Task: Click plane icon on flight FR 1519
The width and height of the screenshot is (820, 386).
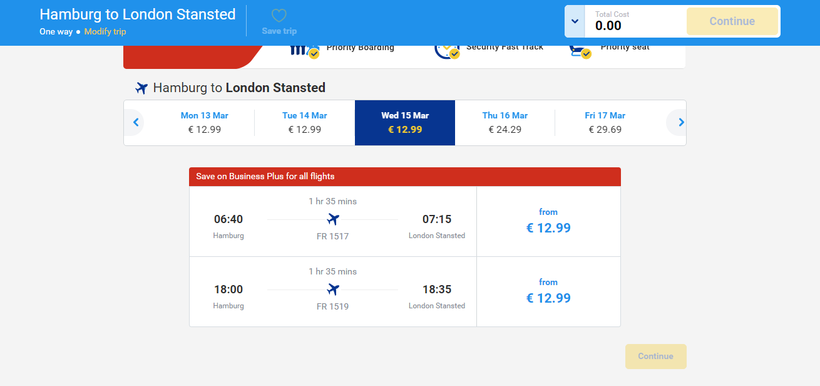Action: (x=333, y=289)
